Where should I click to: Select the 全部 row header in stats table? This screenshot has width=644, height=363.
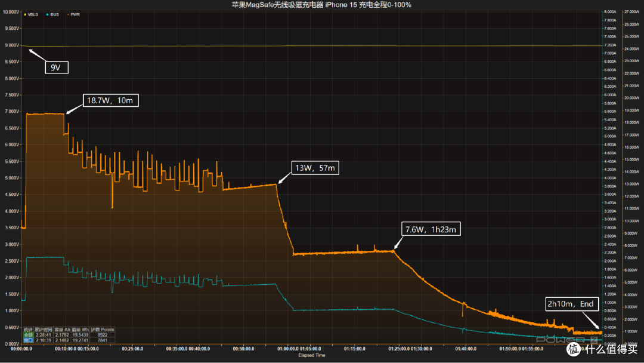[29, 335]
